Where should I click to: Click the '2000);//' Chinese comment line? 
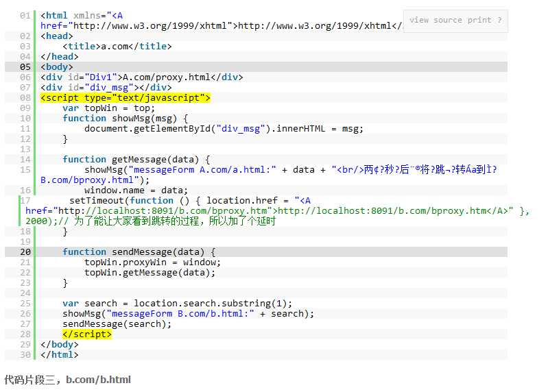(150, 221)
